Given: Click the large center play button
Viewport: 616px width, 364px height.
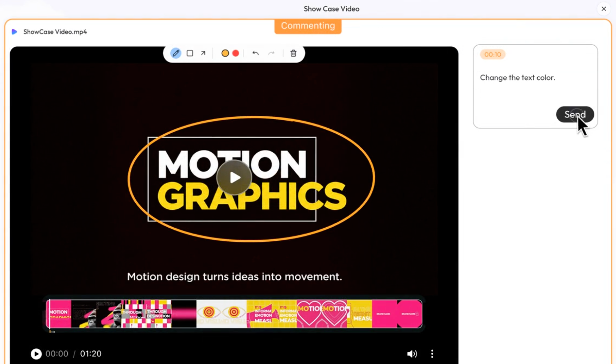Looking at the screenshot, I should 234,178.
